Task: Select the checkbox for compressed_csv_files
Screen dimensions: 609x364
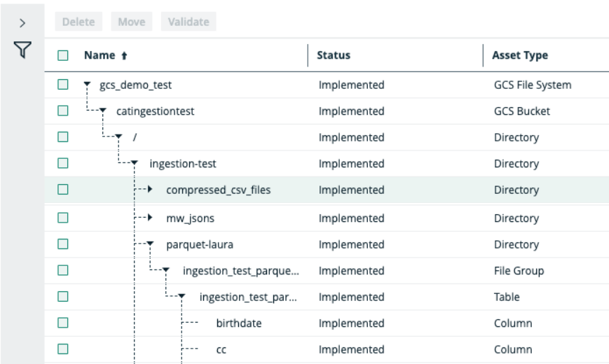Action: [63, 189]
